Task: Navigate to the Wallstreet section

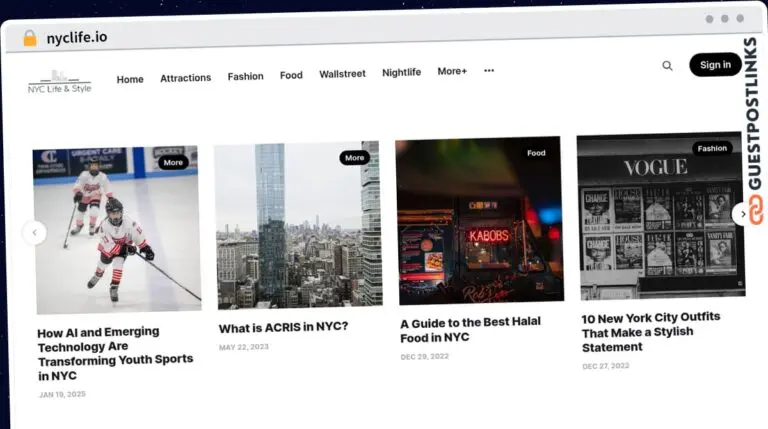Action: [342, 74]
